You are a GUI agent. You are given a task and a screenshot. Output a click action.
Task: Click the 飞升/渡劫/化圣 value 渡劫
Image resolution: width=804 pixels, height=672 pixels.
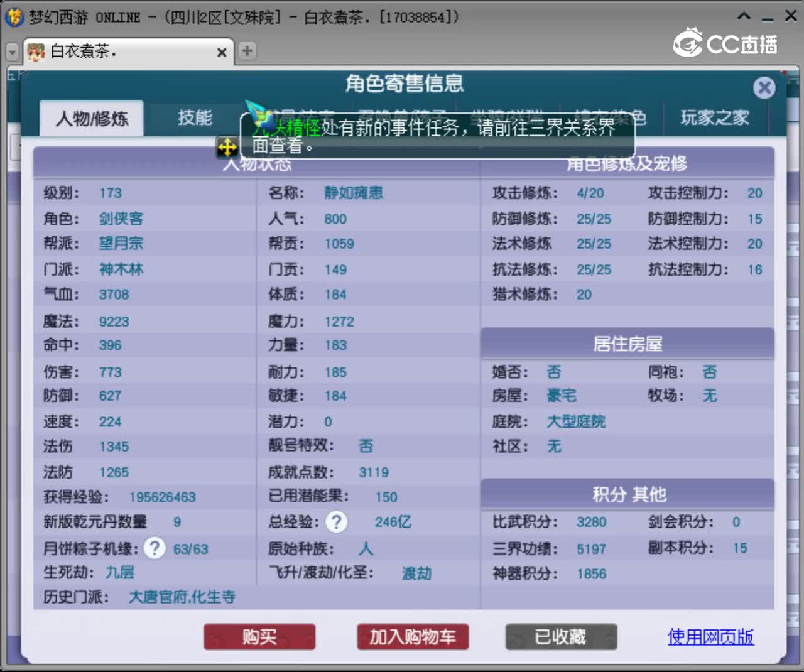tap(417, 573)
